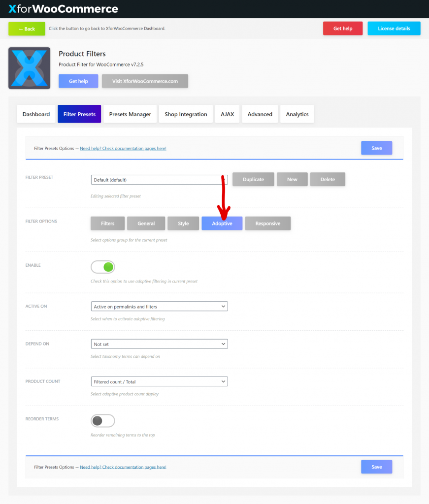Select the Style options group
Image resolution: width=429 pixels, height=504 pixels.
[x=183, y=223]
